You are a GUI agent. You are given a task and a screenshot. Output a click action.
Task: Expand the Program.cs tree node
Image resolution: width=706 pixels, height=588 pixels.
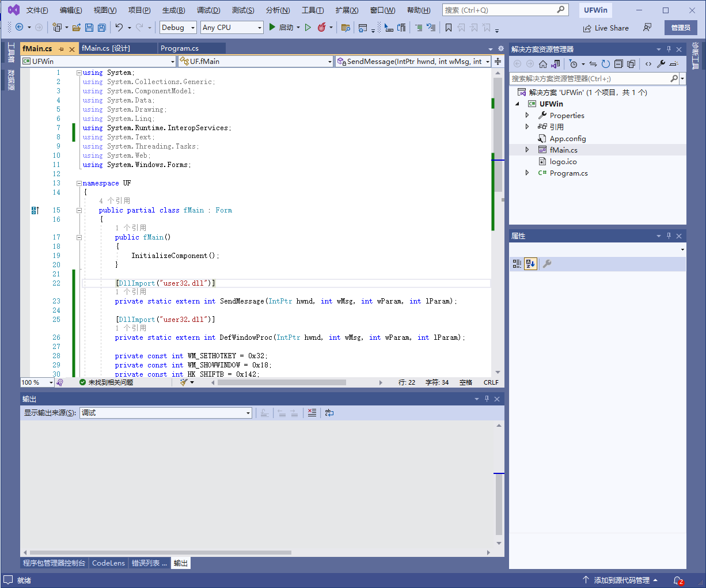[527, 173]
